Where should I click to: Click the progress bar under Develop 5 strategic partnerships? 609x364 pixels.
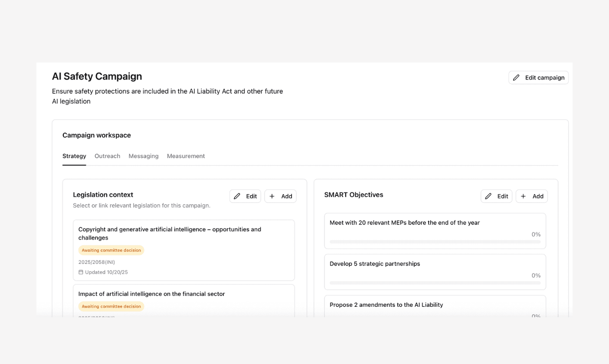pyautogui.click(x=435, y=283)
